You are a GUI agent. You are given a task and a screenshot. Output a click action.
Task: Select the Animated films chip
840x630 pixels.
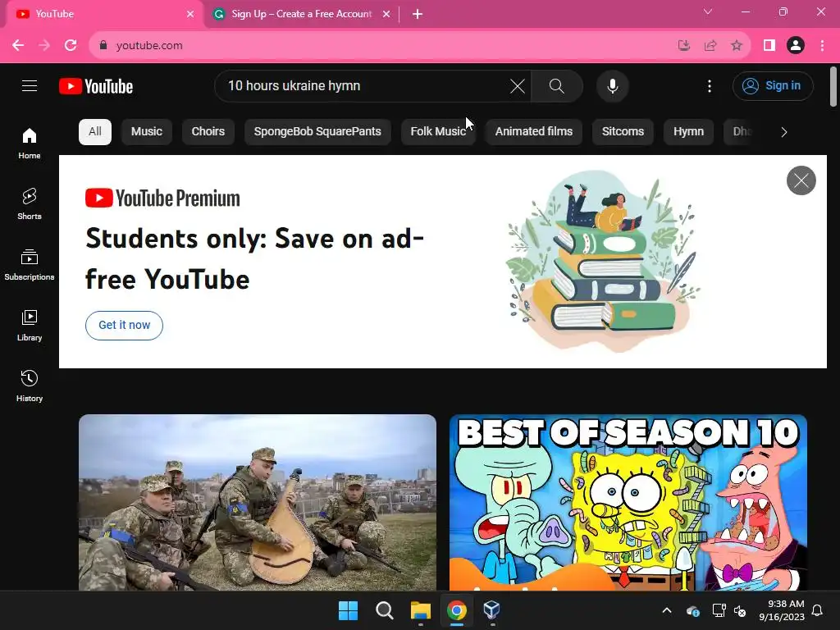[x=533, y=132]
